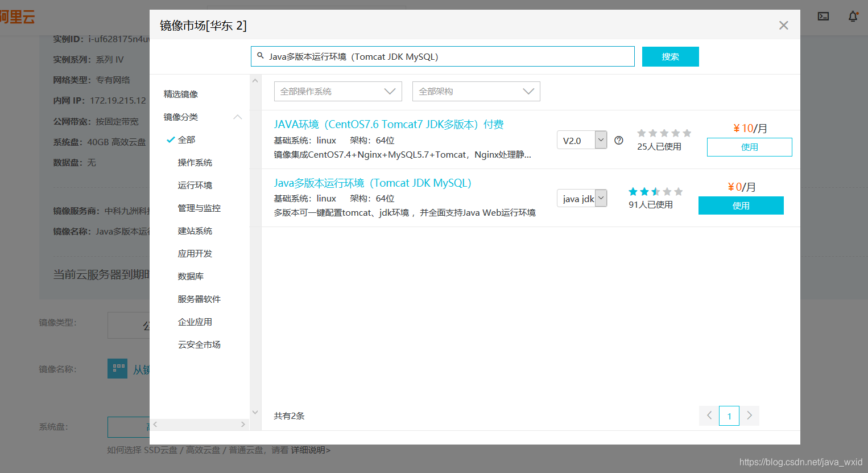Select the 操作系统 category
Image resolution: width=868 pixels, height=473 pixels.
195,163
